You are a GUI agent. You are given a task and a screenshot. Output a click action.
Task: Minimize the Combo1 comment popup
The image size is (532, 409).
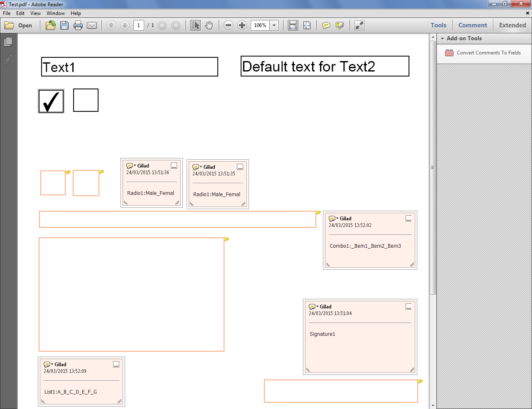pos(409,218)
